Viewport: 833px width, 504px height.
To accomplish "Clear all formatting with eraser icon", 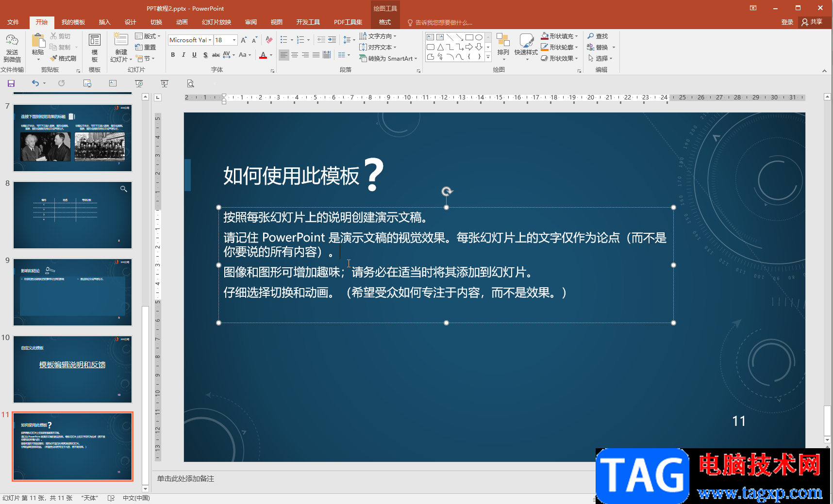I will pos(269,40).
